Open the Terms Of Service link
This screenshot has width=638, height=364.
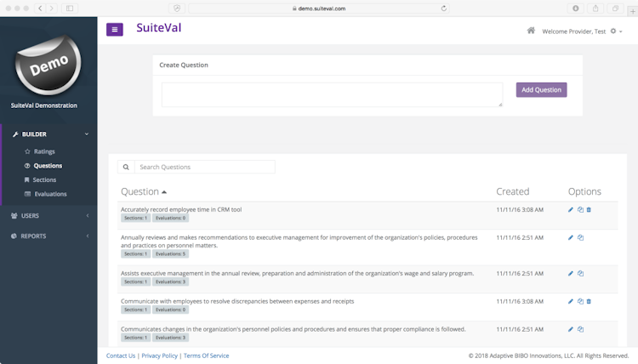pos(207,355)
